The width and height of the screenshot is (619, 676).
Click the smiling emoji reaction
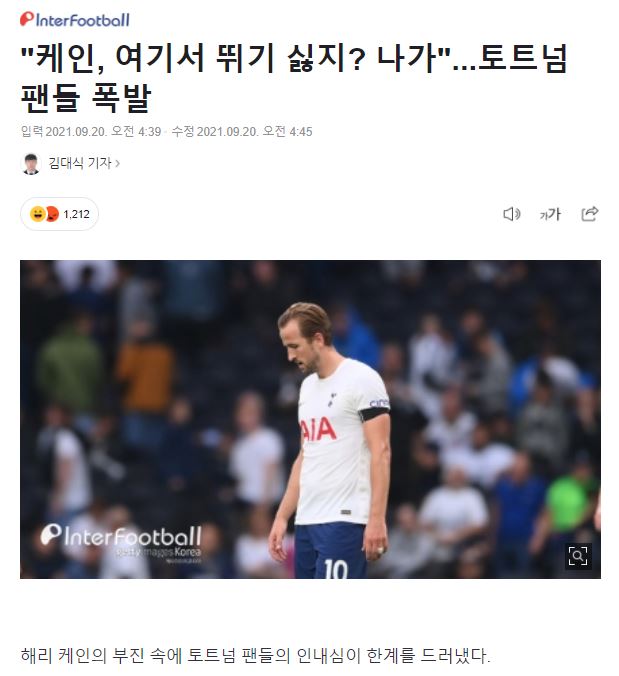(x=38, y=214)
